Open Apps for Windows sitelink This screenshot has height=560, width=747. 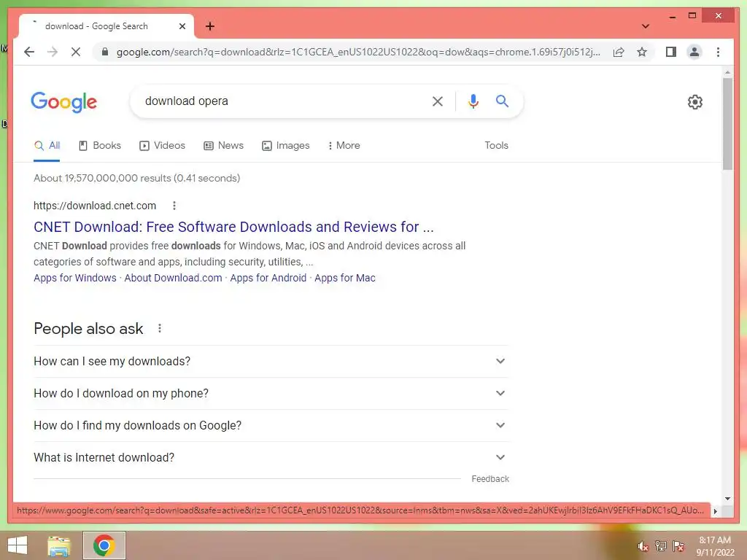pos(75,278)
